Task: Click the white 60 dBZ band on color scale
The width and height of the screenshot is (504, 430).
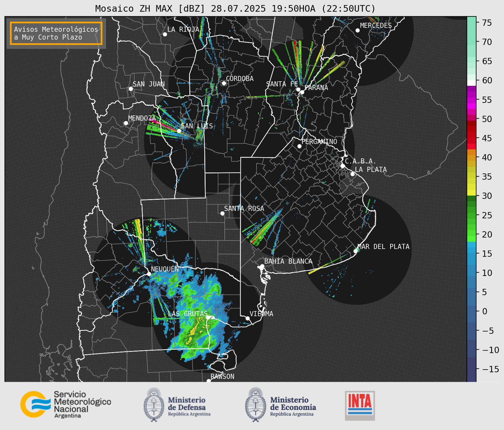Action: 471,83
